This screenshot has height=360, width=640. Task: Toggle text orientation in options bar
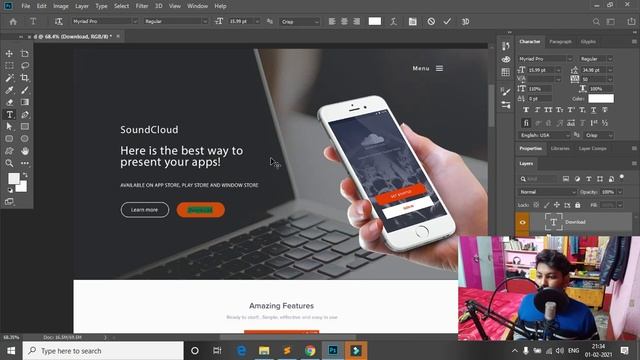tap(59, 22)
